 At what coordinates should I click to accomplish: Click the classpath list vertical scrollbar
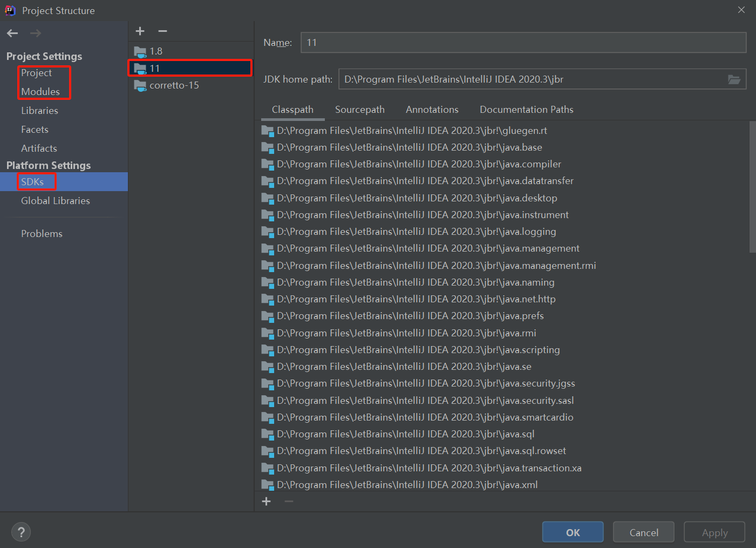752,187
